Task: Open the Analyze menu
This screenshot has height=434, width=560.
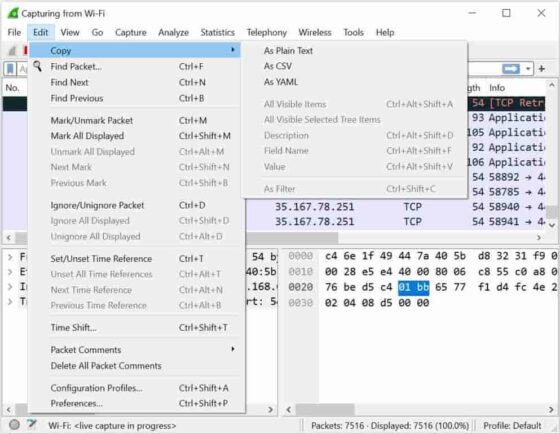Action: point(173,33)
